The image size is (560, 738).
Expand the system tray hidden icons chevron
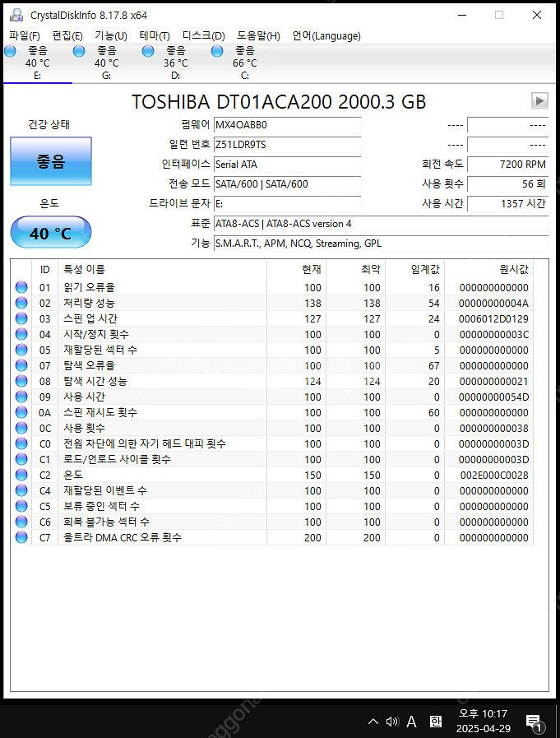click(373, 721)
